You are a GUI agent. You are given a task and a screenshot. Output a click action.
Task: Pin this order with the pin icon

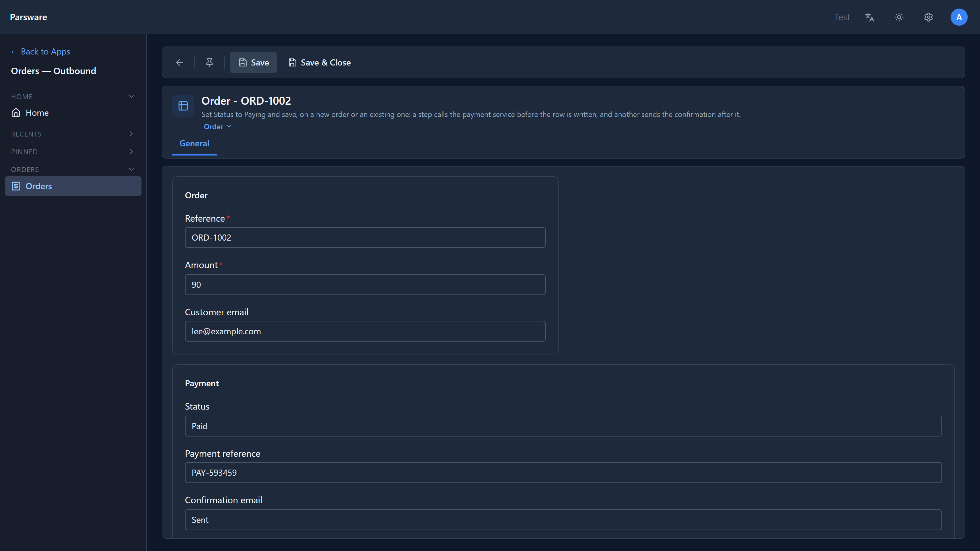209,62
